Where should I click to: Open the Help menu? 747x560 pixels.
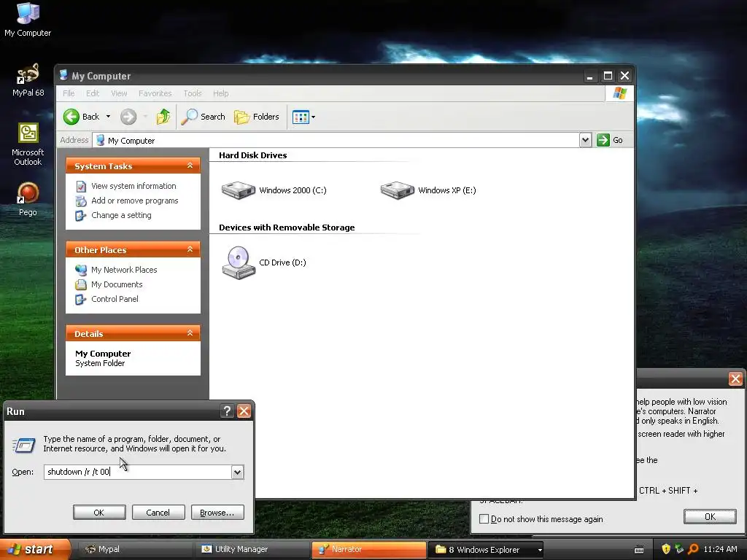[x=220, y=93]
